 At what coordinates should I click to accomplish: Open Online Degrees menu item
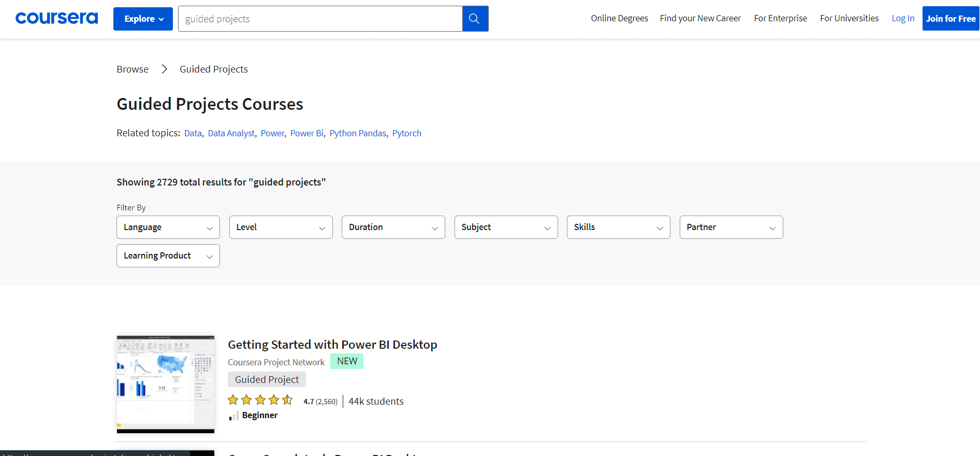point(619,18)
